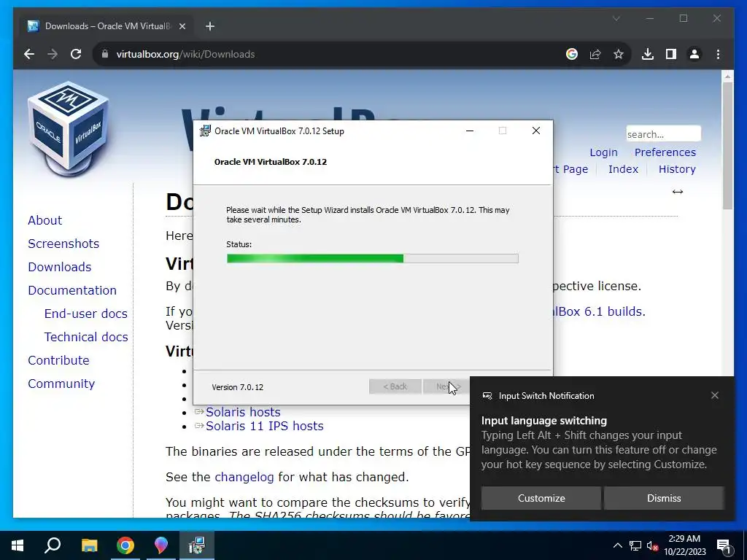The width and height of the screenshot is (747, 560).
Task: Open Technical docs in sidebar
Action: pos(86,337)
